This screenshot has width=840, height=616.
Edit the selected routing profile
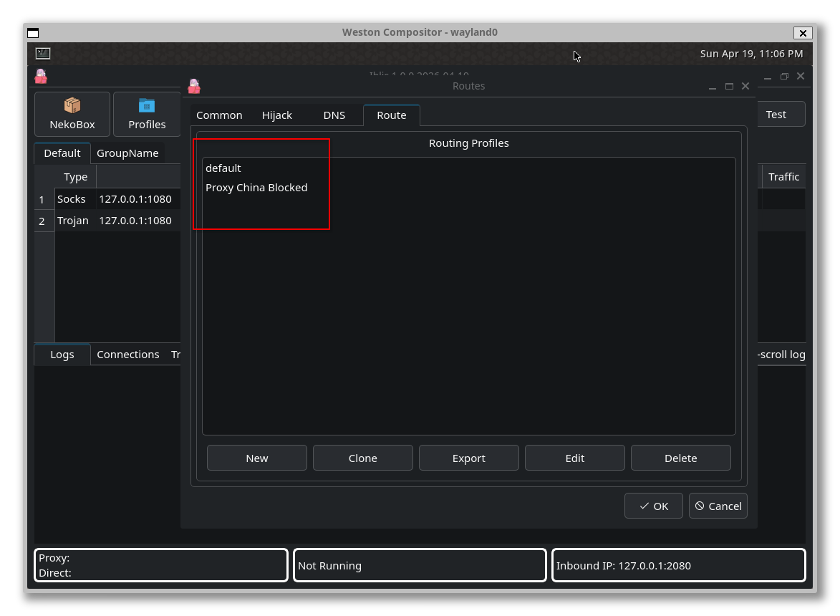(x=574, y=458)
